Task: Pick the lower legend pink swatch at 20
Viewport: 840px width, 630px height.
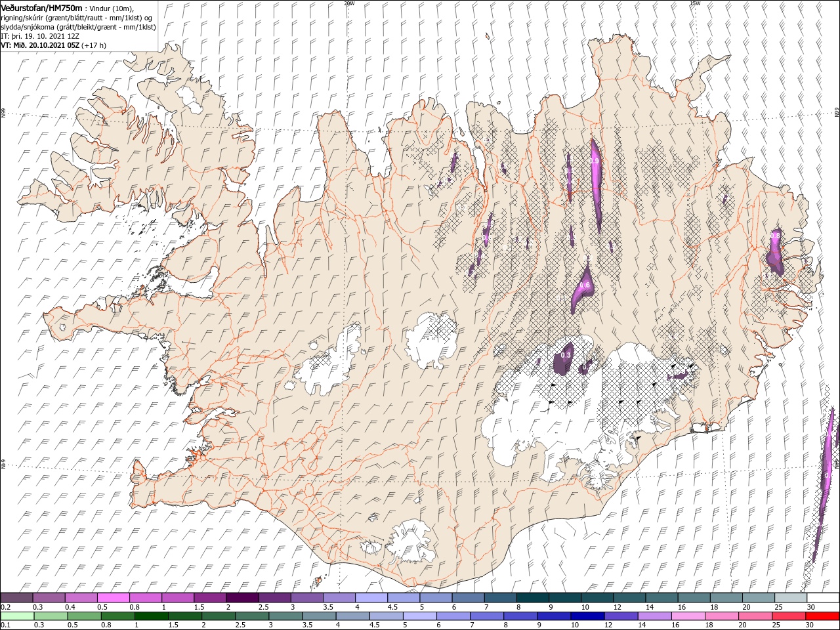Action: click(755, 616)
